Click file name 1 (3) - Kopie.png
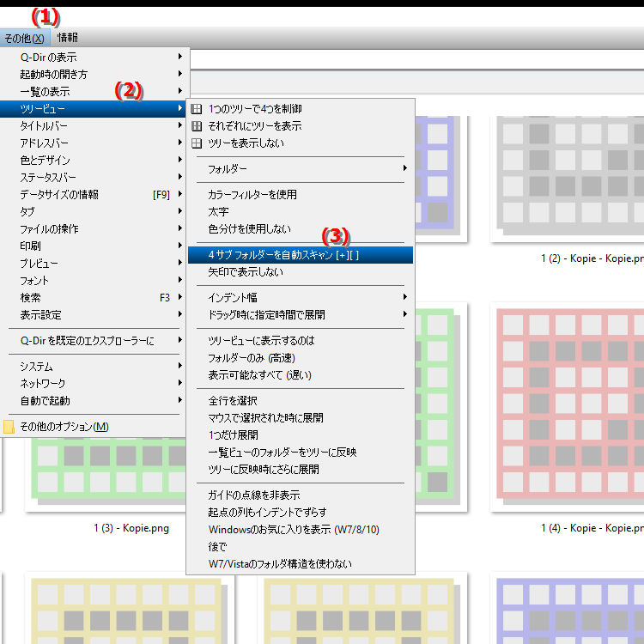This screenshot has width=644, height=644. 131,528
